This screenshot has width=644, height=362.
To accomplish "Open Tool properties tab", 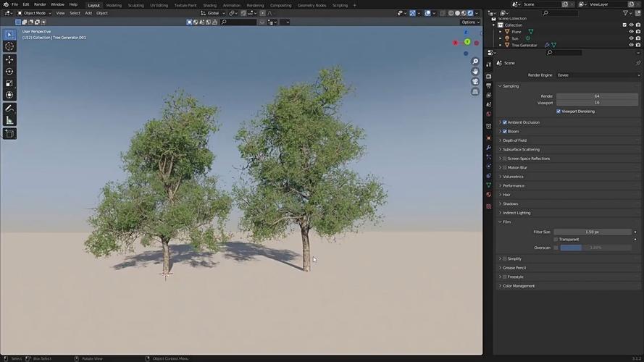I will tap(489, 64).
